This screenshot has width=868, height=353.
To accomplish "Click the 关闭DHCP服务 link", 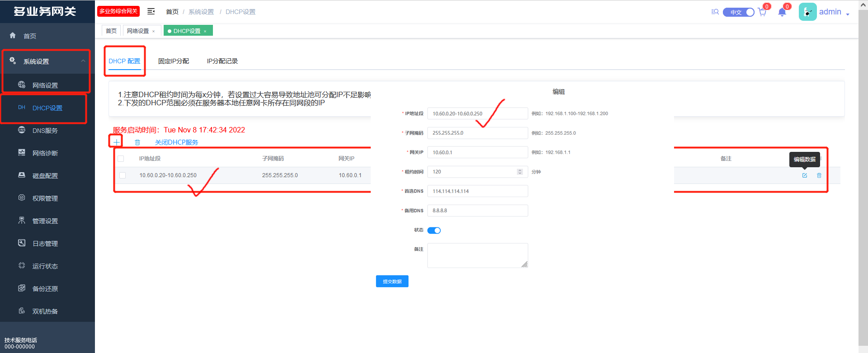I will pyautogui.click(x=176, y=142).
